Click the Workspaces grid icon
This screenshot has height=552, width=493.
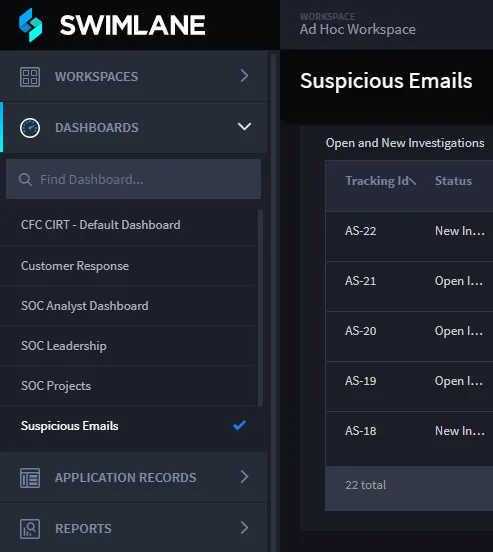coord(30,76)
